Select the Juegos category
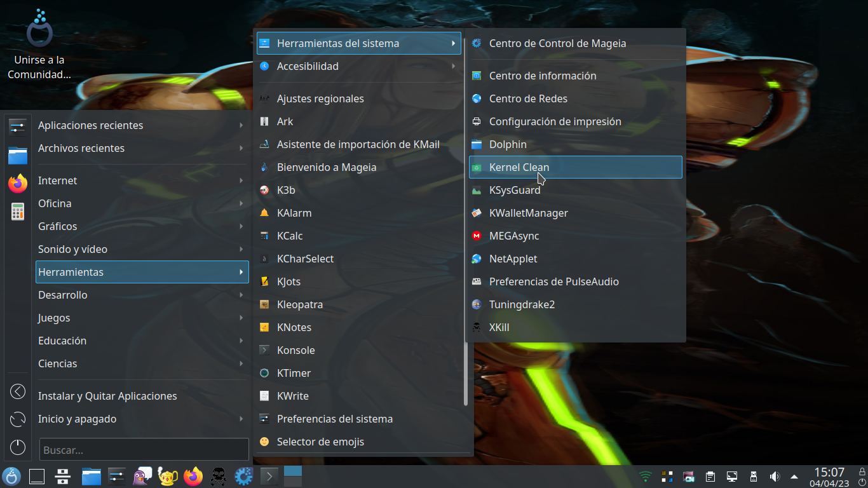 (x=142, y=318)
